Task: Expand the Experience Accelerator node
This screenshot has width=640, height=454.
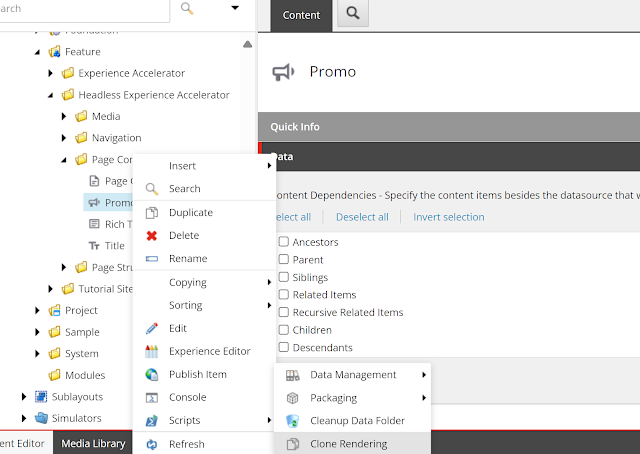Action: tap(51, 73)
